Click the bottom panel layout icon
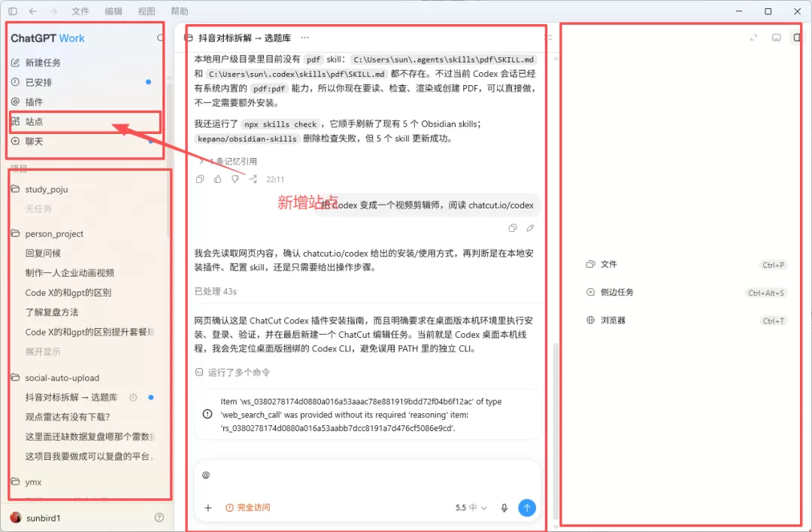812x532 pixels. coord(776,38)
